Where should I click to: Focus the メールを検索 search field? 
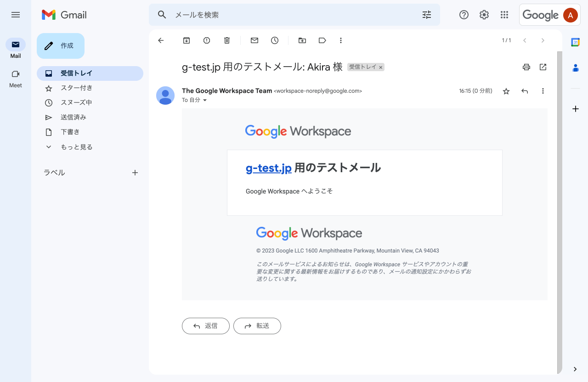click(294, 15)
